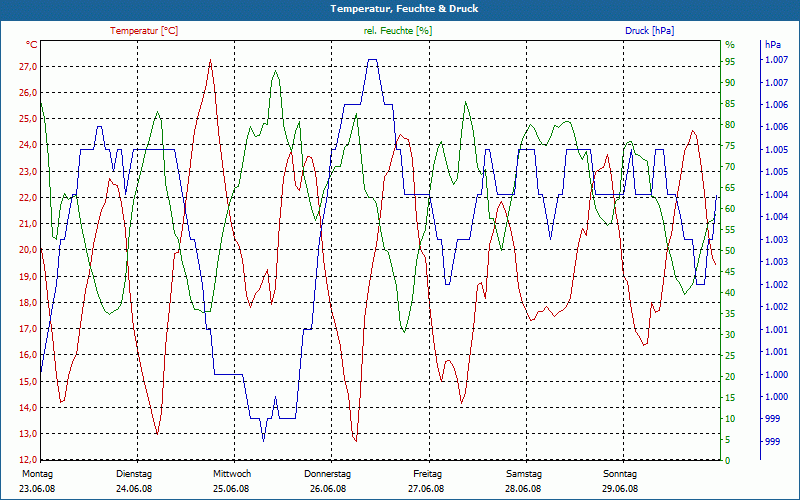This screenshot has height=500, width=800.
Task: Click the green '85' humidity axis value
Action: (x=730, y=104)
